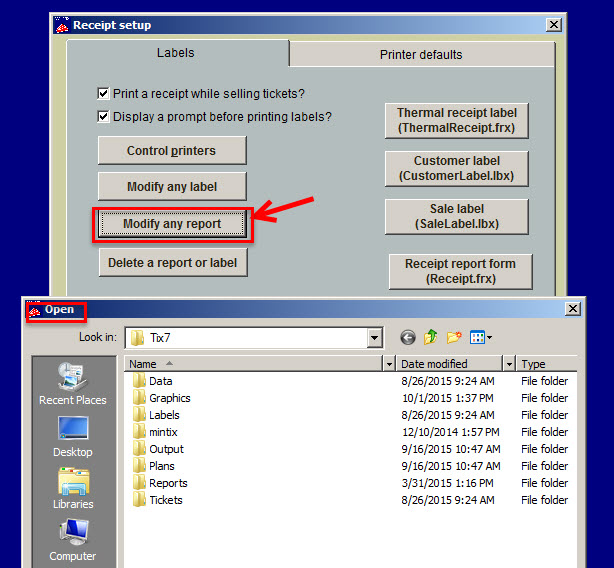Open Computer location in sidebar
The height and width of the screenshot is (568, 614).
coord(73,540)
